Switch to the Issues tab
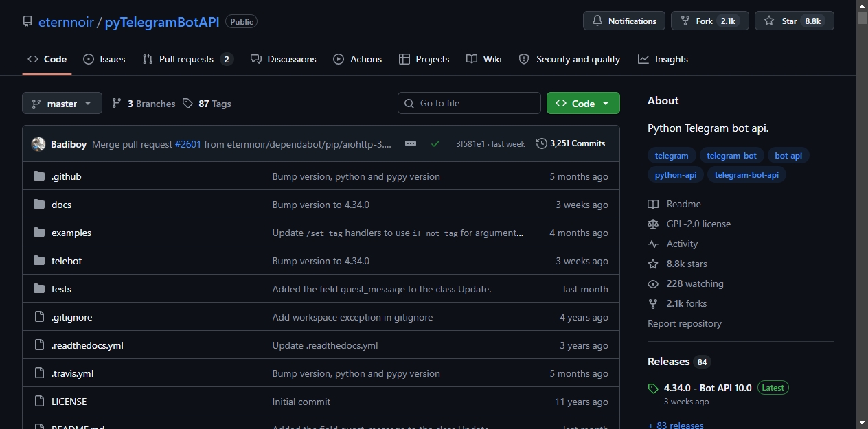 [x=104, y=59]
